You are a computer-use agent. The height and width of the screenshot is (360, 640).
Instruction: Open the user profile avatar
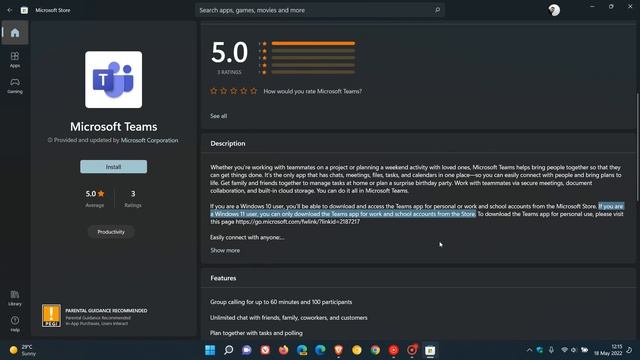554,10
